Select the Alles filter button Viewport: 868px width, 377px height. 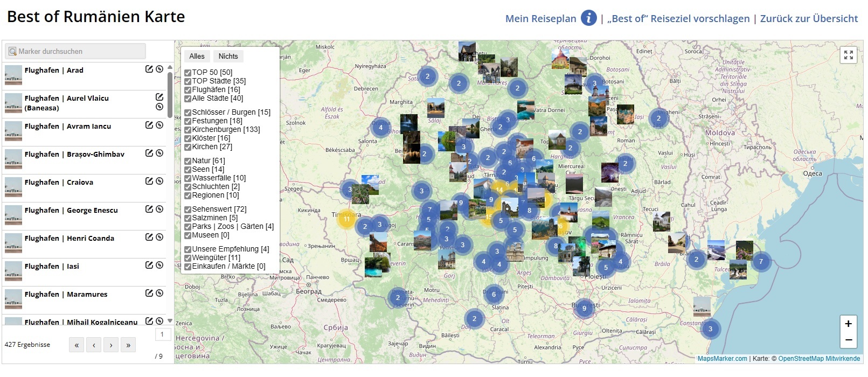(x=197, y=57)
